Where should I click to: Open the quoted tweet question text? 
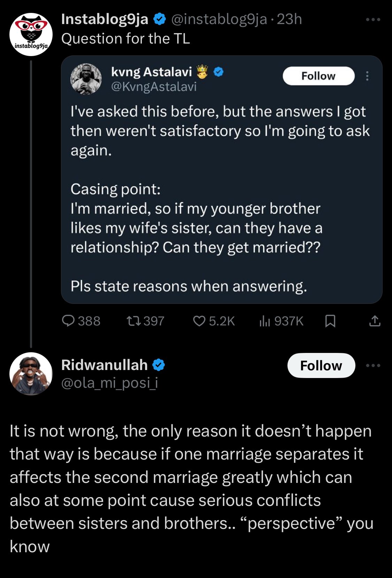point(196,228)
